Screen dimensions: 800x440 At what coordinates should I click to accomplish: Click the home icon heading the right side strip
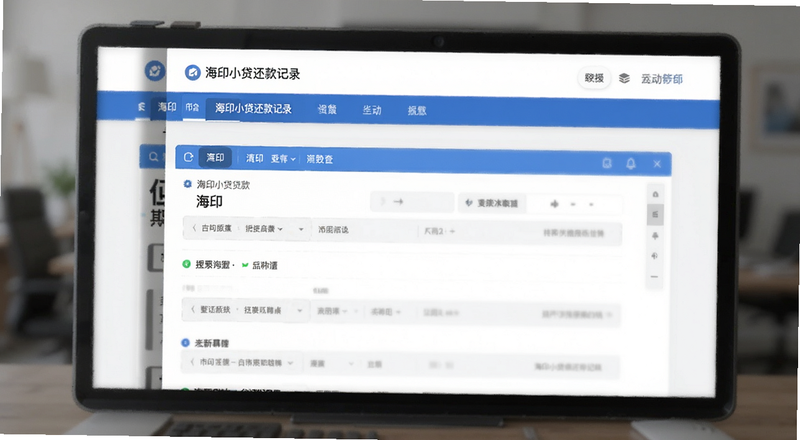coord(656,194)
